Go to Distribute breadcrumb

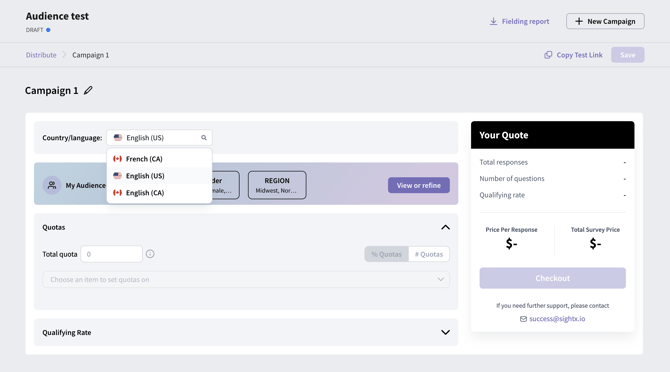(41, 55)
